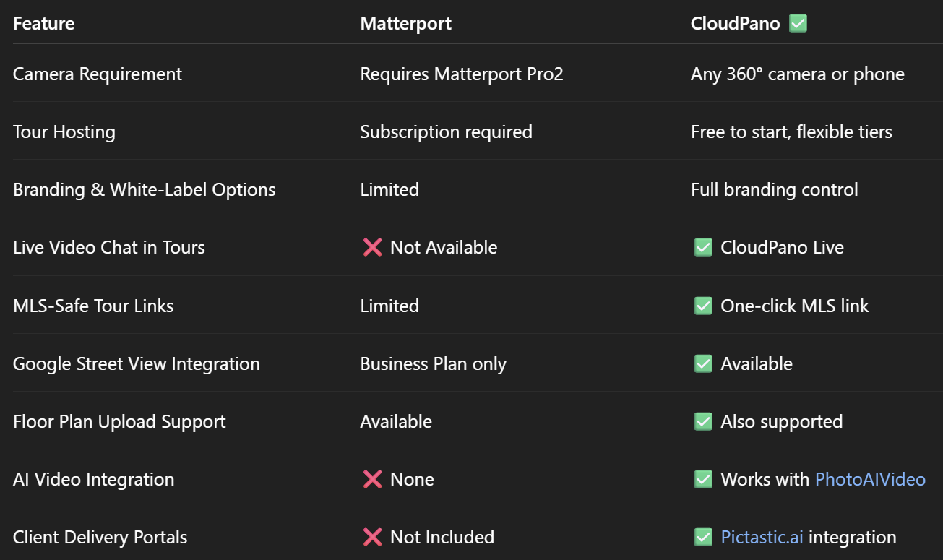
Task: Click Free to start, flexible tiers
Action: pyautogui.click(x=792, y=132)
